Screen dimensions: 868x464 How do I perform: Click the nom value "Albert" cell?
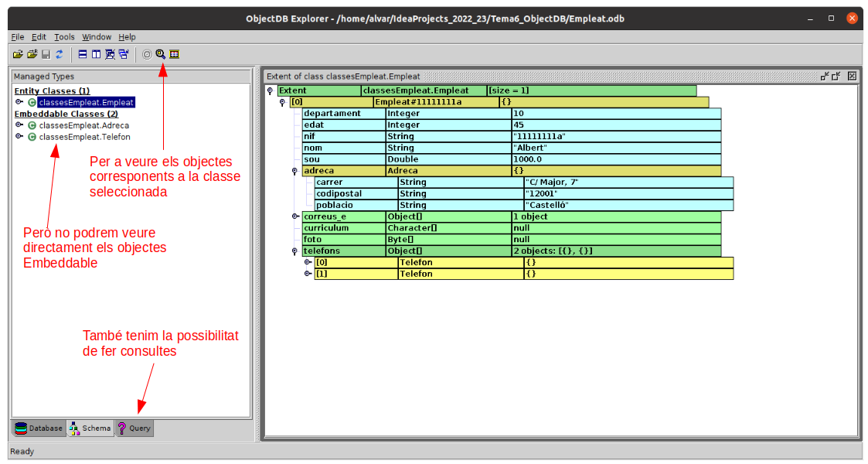pyautogui.click(x=615, y=148)
